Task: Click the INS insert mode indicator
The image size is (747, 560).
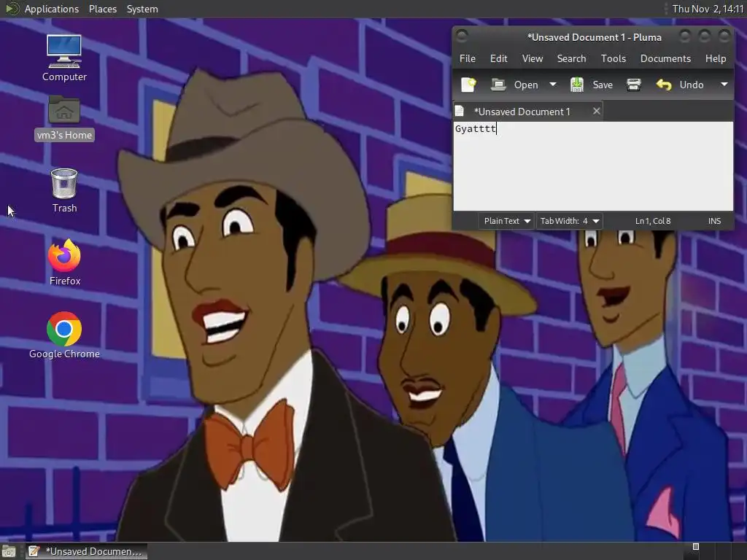Action: click(x=714, y=221)
